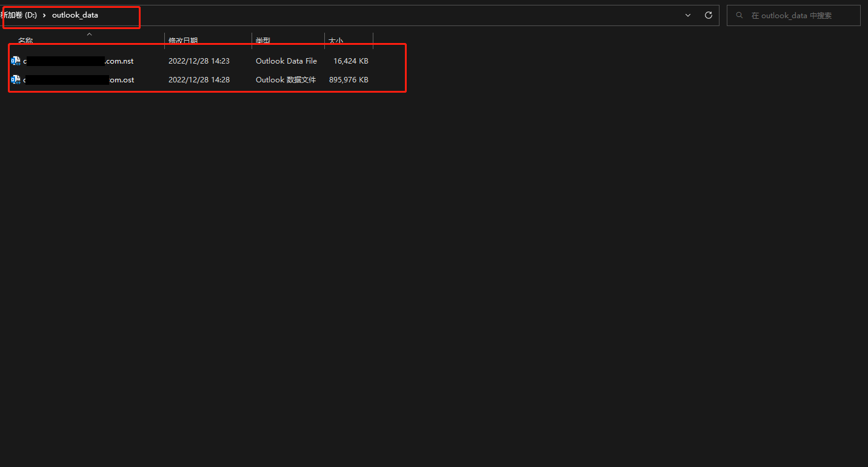Select the Outlook icon of the .nst file
This screenshot has width=868, height=467.
[16, 61]
